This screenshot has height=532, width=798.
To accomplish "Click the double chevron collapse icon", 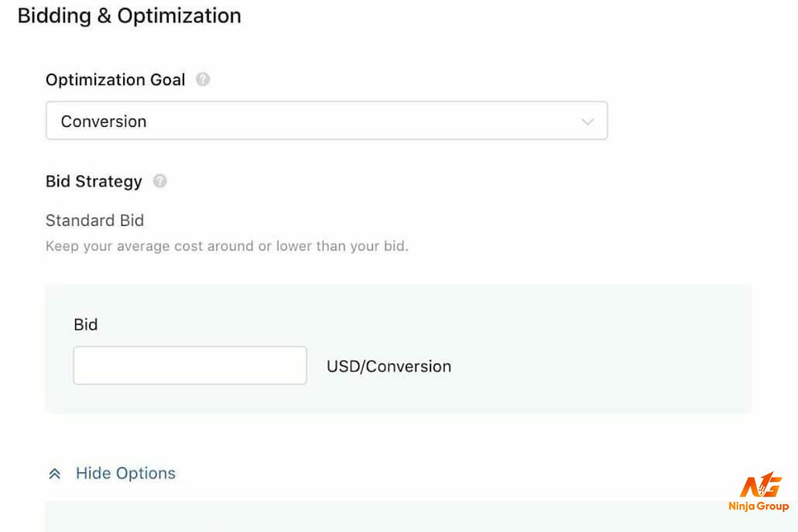I will (55, 473).
